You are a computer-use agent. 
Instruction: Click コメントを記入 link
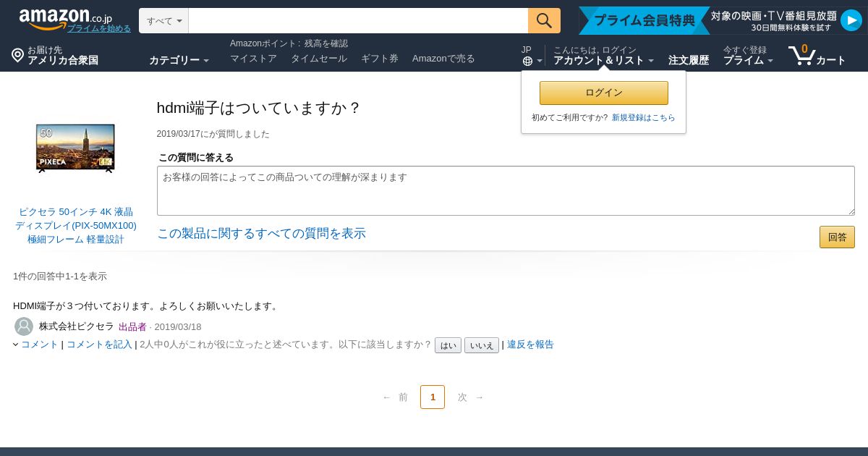(x=99, y=345)
